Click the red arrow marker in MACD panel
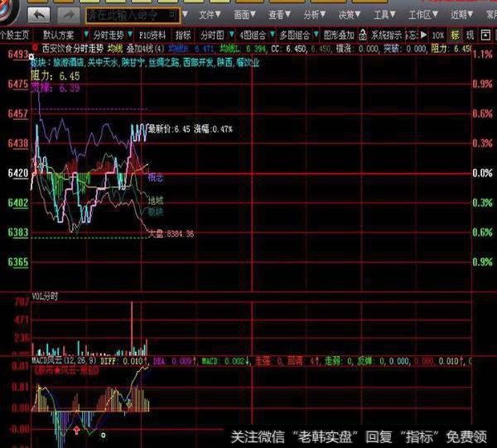 77,429
